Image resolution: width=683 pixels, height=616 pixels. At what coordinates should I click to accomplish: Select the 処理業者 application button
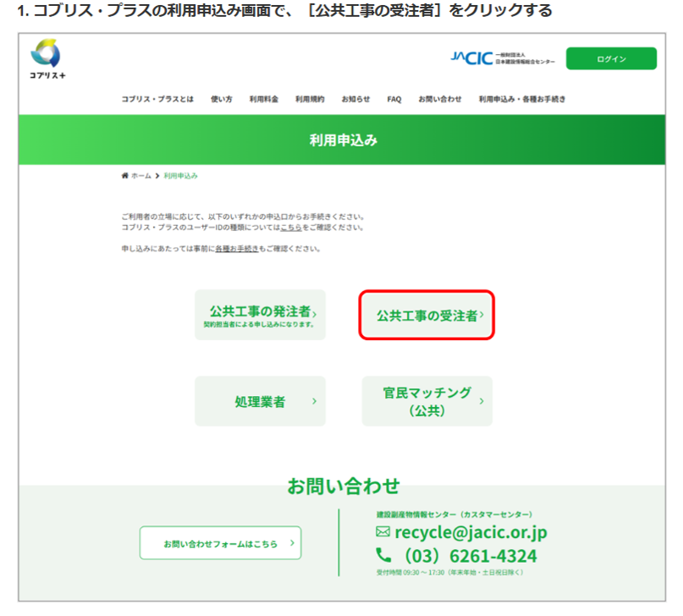(260, 401)
